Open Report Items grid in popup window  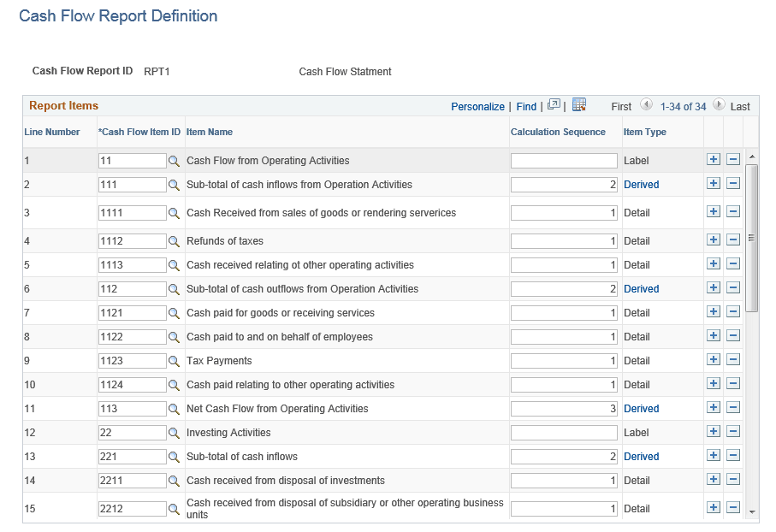tap(554, 105)
